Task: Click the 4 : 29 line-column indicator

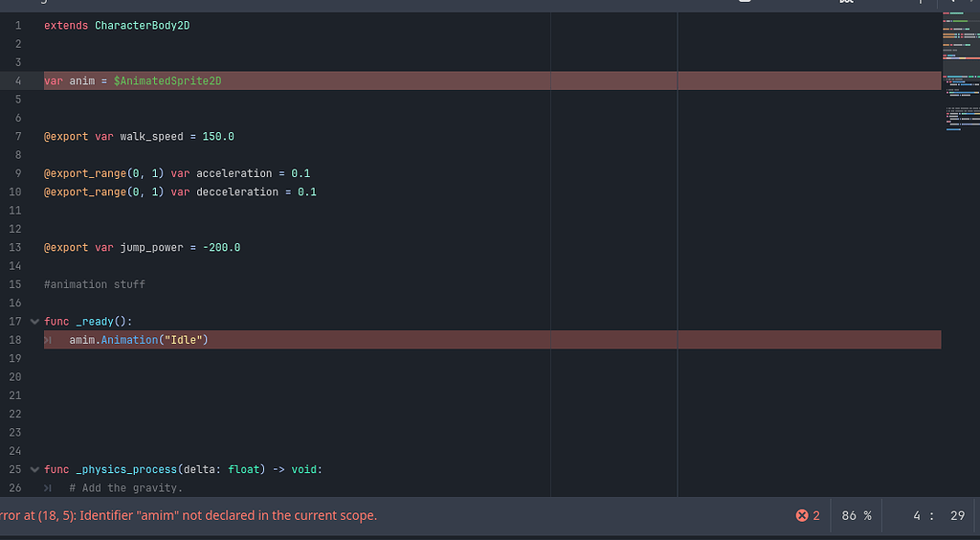Action: pos(938,516)
